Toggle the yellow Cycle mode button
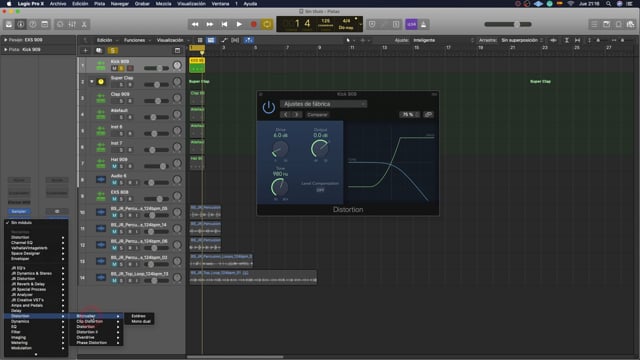The height and width of the screenshot is (360, 640). click(x=267, y=24)
